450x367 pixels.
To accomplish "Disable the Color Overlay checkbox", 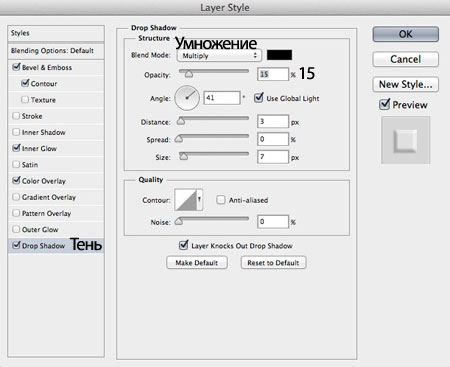I will (x=16, y=180).
